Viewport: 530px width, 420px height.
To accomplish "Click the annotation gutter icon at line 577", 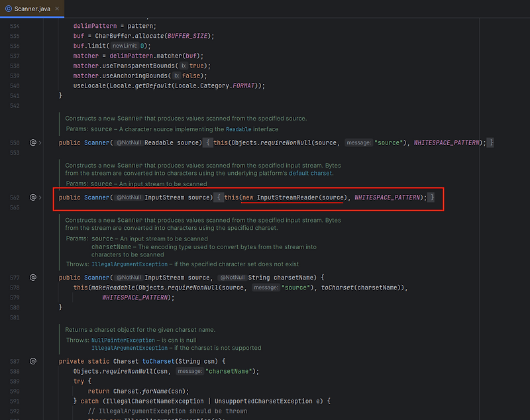I will click(x=32, y=277).
